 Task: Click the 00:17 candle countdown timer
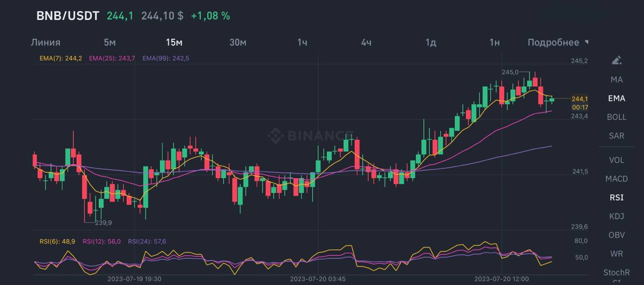[580, 107]
